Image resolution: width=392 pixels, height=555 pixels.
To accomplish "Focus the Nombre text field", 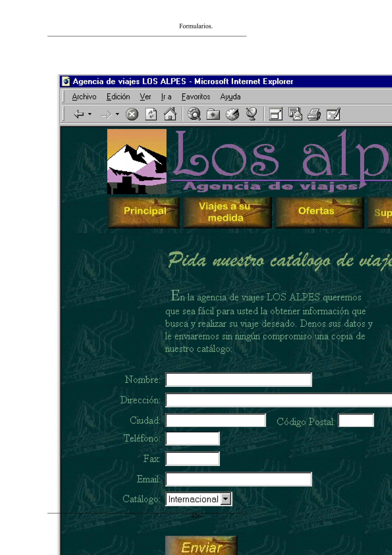I will pyautogui.click(x=238, y=379).
